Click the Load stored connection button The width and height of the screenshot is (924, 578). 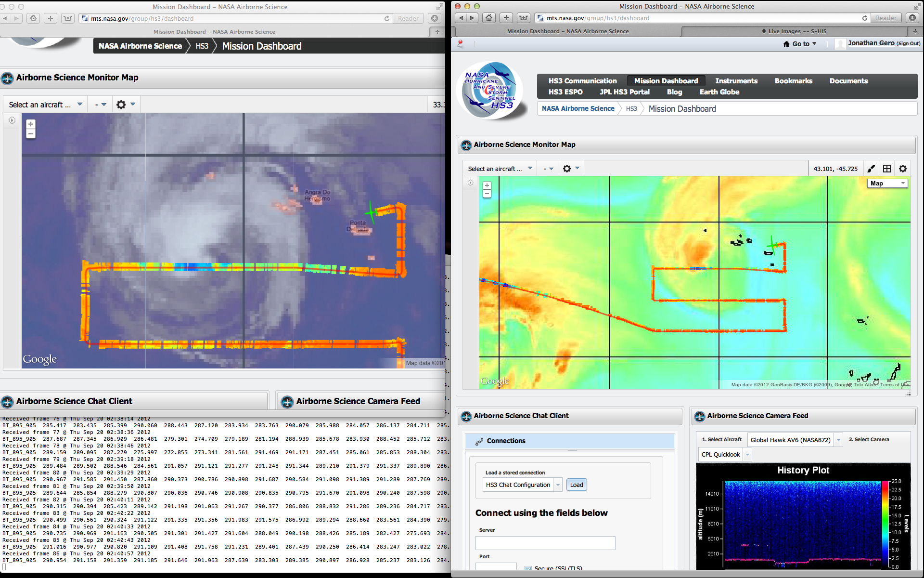coord(576,485)
